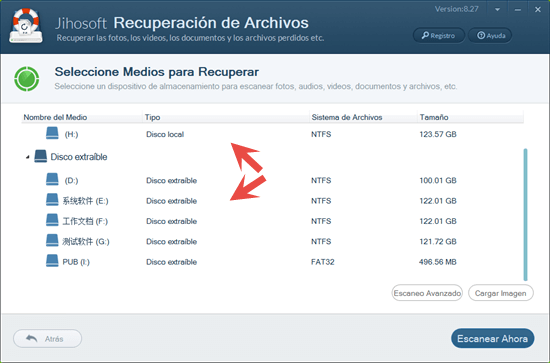
Task: Select the 工作文档 (F:) name text
Action: coord(85,221)
